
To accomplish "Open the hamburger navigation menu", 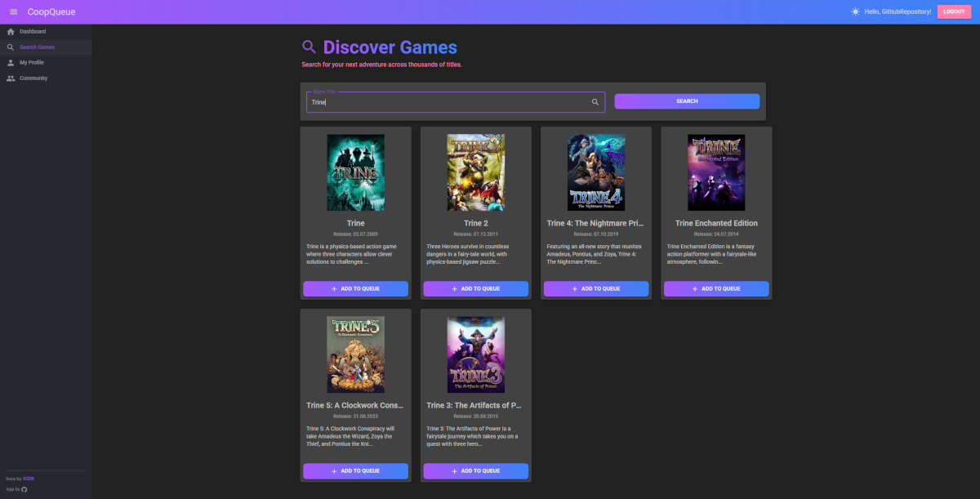I will coord(13,11).
